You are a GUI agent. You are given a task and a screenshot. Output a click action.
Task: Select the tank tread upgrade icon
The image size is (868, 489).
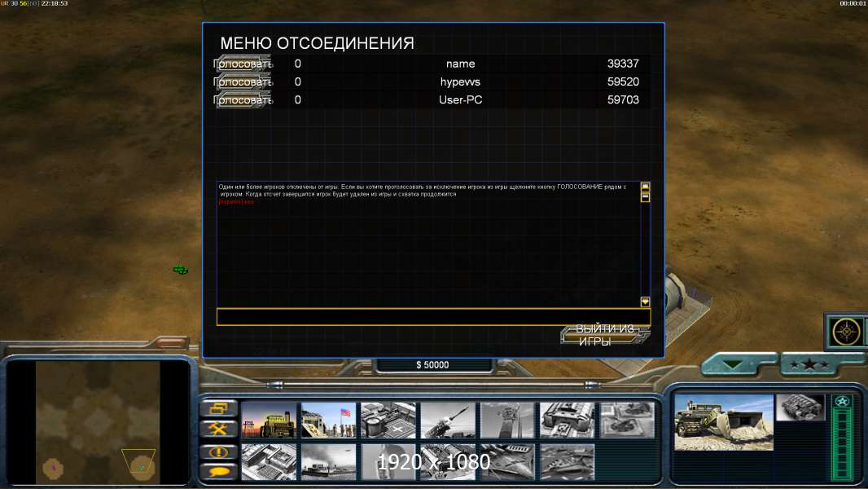pos(800,407)
